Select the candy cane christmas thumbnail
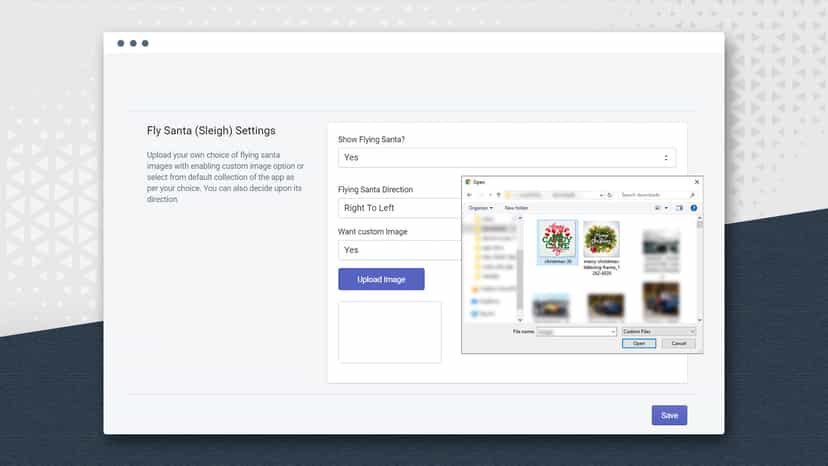The image size is (828, 466). click(558, 243)
